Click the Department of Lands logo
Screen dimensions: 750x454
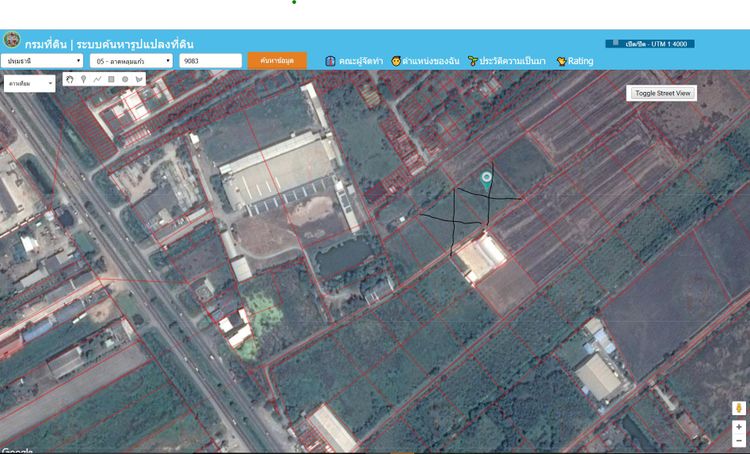click(12, 42)
